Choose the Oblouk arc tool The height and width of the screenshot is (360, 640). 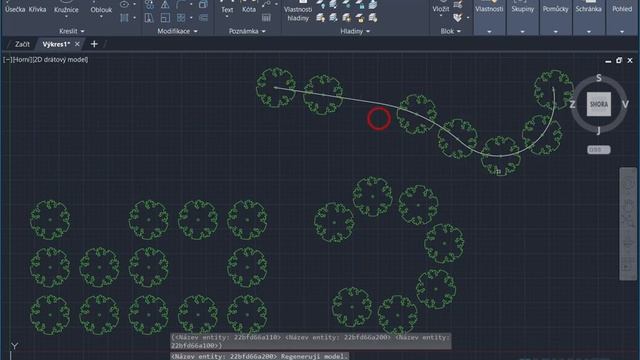pyautogui.click(x=101, y=9)
